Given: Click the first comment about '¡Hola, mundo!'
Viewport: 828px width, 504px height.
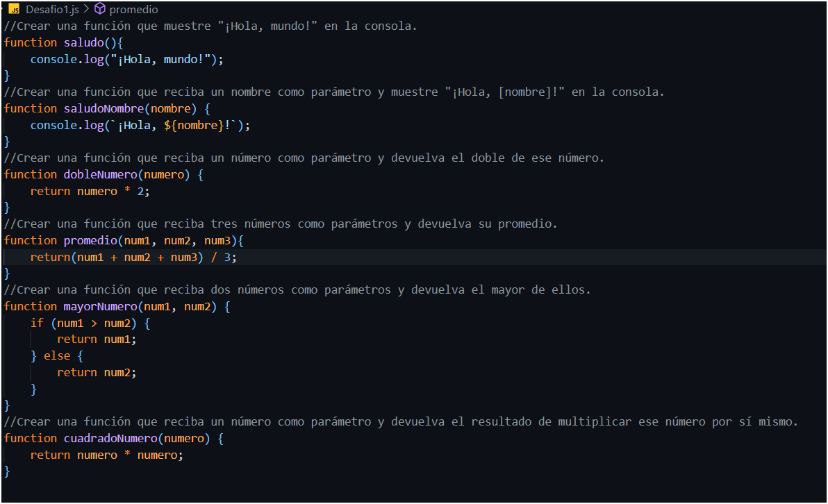Looking at the screenshot, I should click(x=210, y=26).
